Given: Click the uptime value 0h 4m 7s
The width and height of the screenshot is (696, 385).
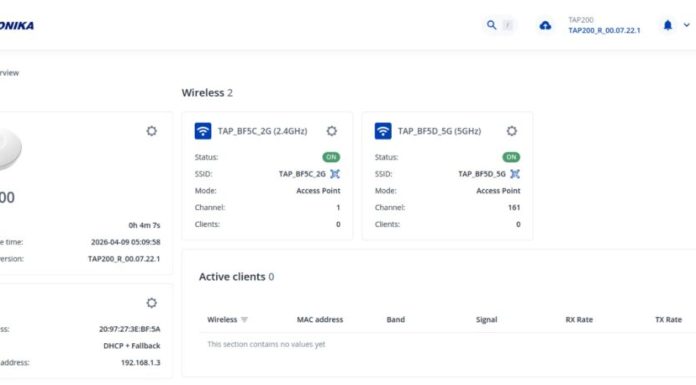Looking at the screenshot, I should pos(144,225).
